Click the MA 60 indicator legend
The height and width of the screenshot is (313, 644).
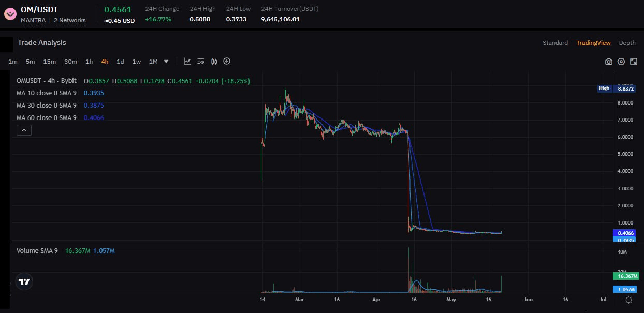[47, 118]
